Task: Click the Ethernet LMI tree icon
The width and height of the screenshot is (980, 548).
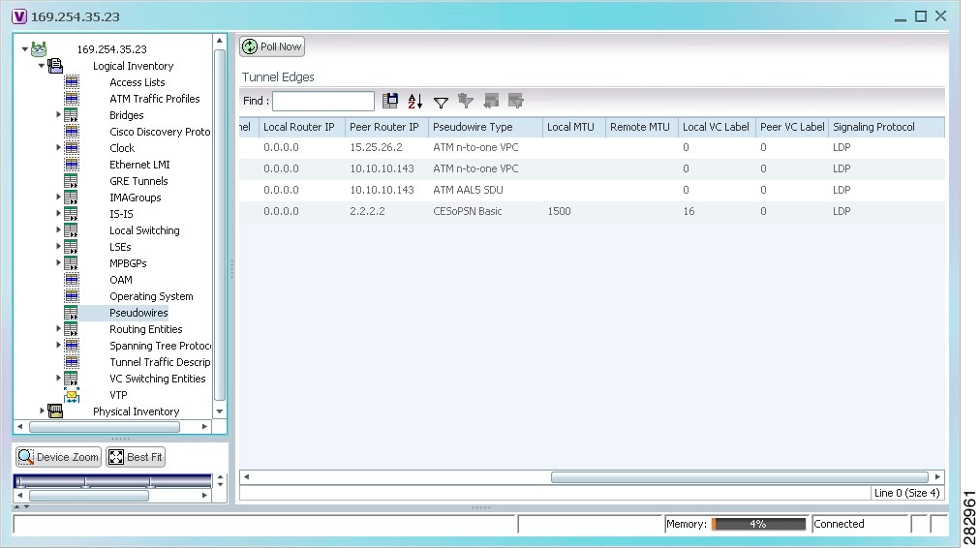Action: point(72,165)
